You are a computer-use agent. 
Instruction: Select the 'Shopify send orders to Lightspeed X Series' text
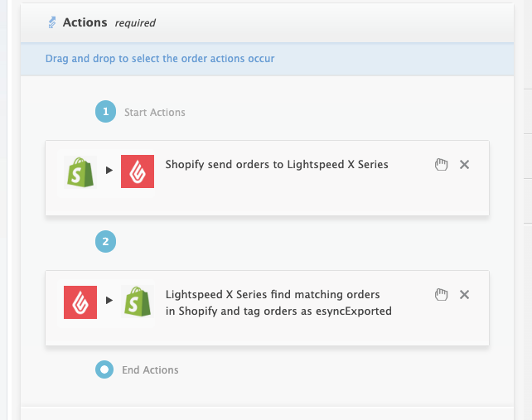[277, 165]
